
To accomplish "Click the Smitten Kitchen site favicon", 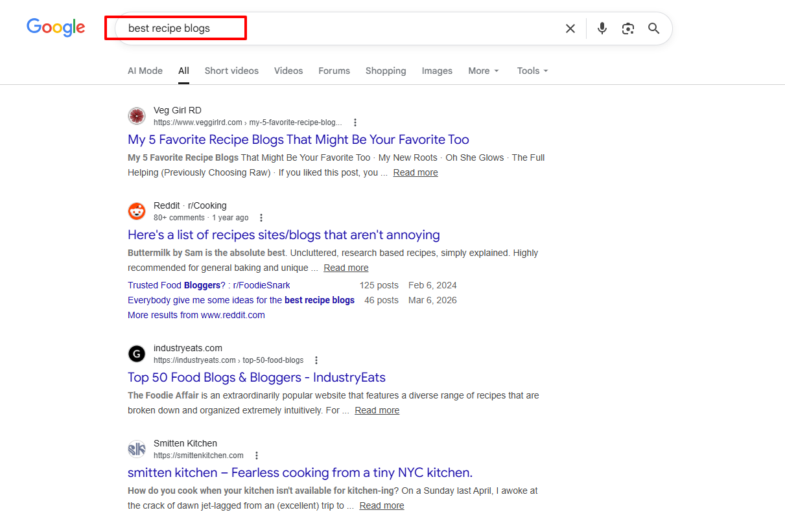I will (x=137, y=448).
